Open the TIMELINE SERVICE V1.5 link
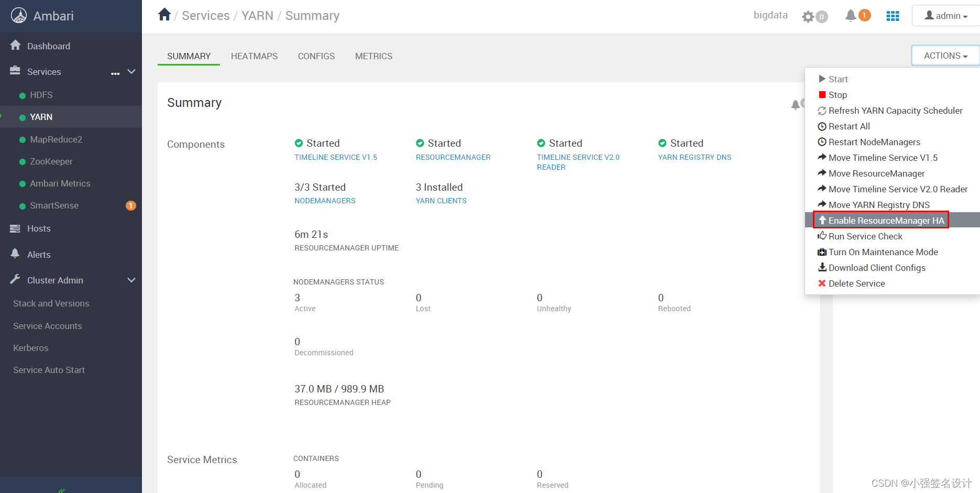This screenshot has width=980, height=493. pos(336,157)
